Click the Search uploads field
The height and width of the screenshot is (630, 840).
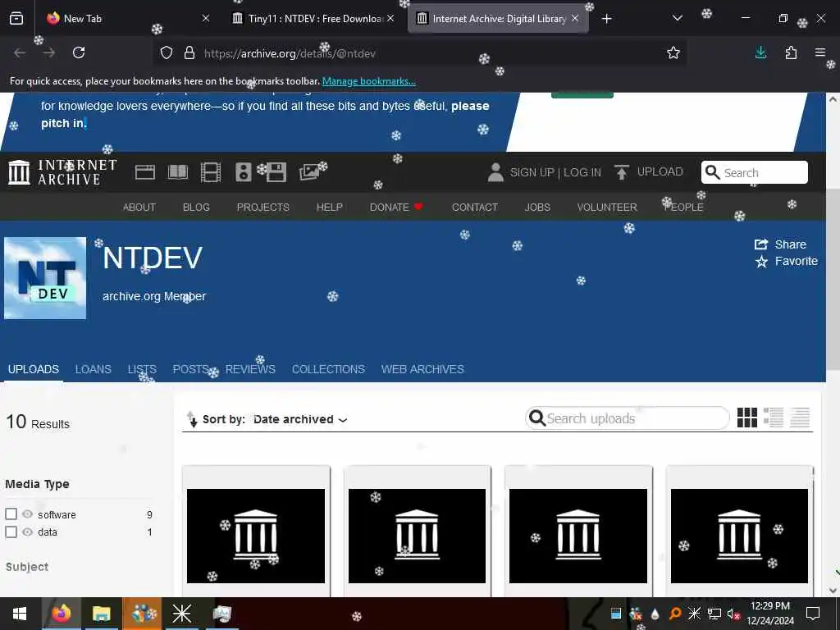point(628,418)
